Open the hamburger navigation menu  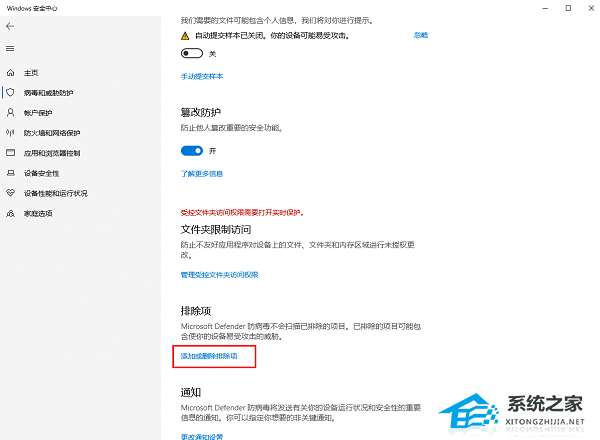[x=10, y=49]
